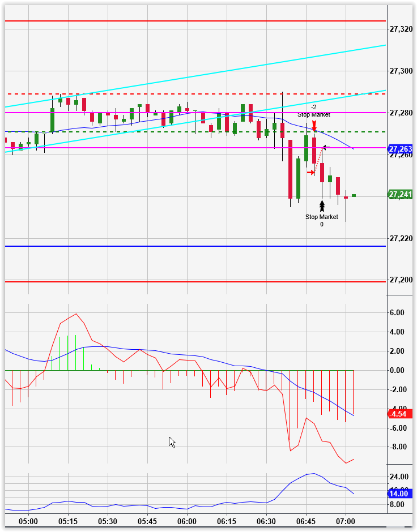417x532 pixels.
Task: Click the red down-arrow sell execution marker
Action: (314, 126)
